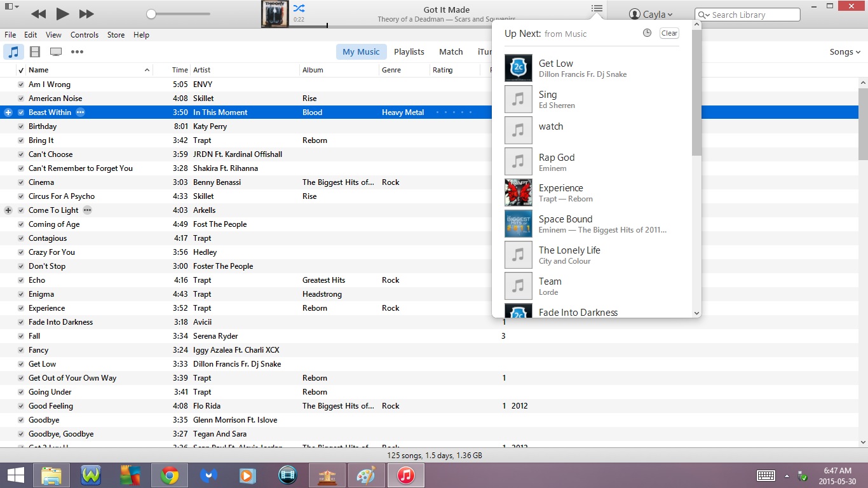Sort by the Name column header
The width and height of the screenshot is (868, 488).
point(89,70)
